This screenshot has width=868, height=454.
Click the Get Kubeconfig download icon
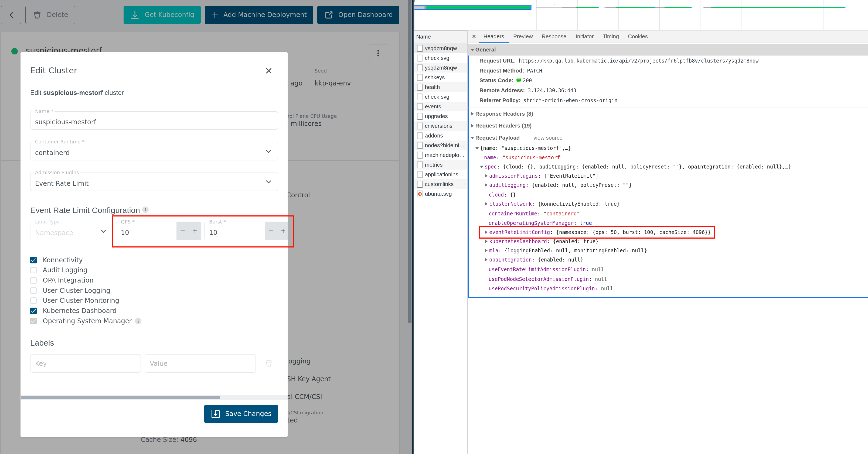135,15
